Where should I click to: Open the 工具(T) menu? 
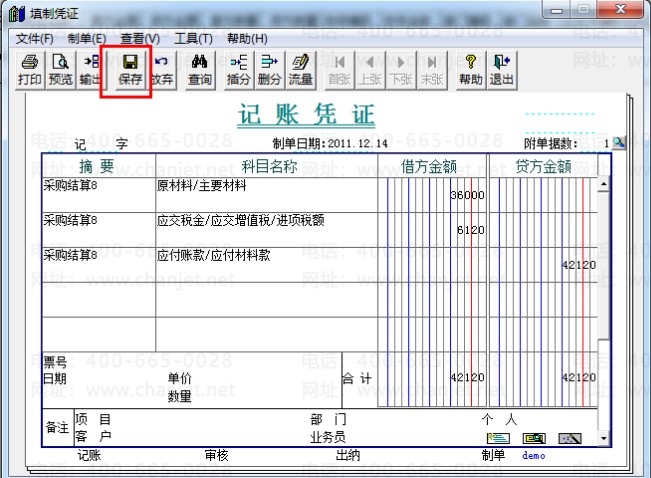coord(193,39)
